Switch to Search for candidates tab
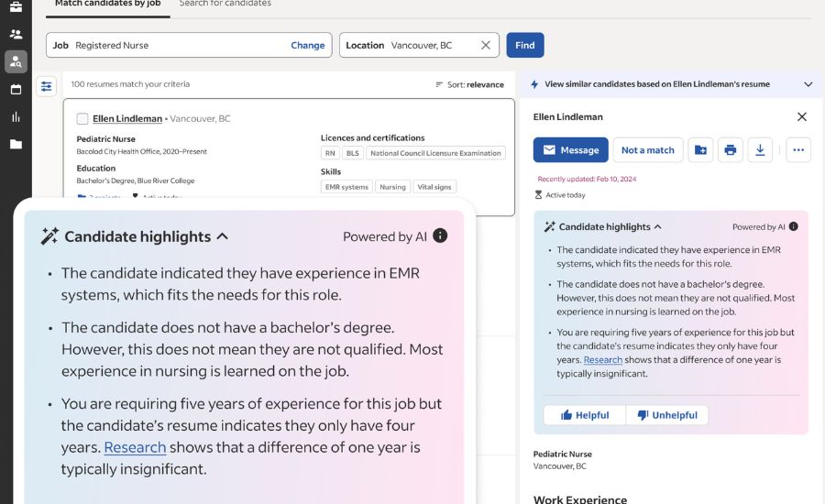Image resolution: width=825 pixels, height=504 pixels. (225, 5)
